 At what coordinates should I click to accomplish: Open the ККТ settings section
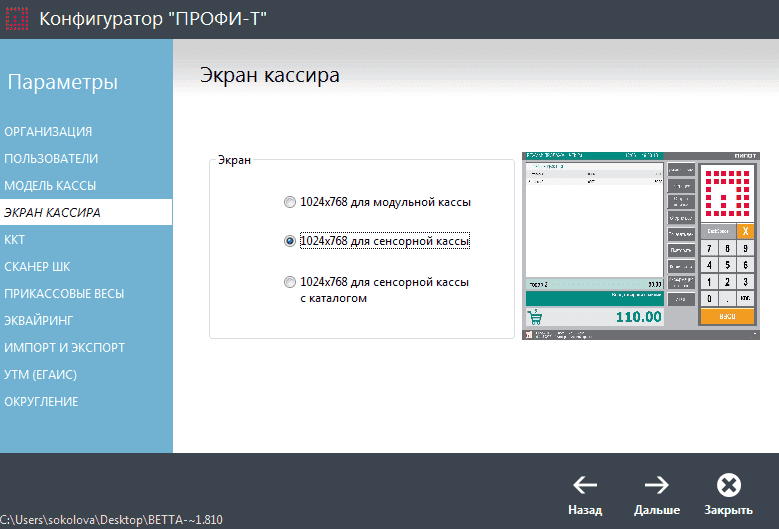tap(14, 239)
